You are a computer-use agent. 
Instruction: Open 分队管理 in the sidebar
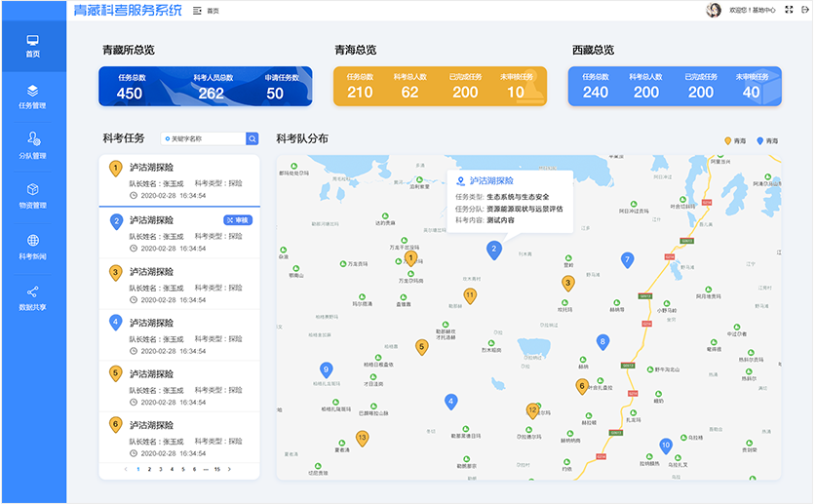33,146
